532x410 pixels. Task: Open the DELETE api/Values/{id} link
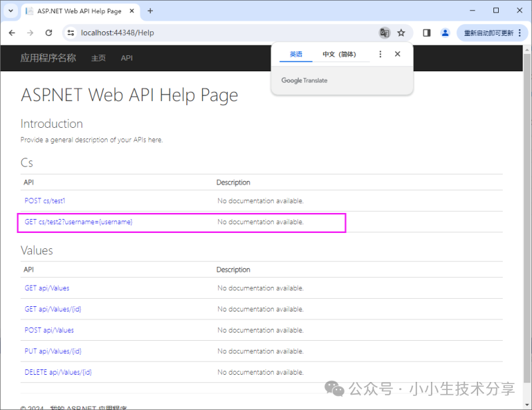[58, 372]
